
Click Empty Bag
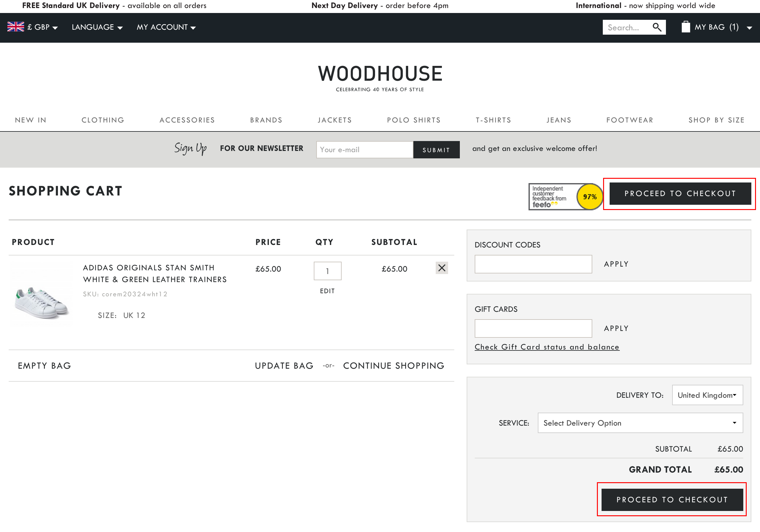(x=44, y=366)
